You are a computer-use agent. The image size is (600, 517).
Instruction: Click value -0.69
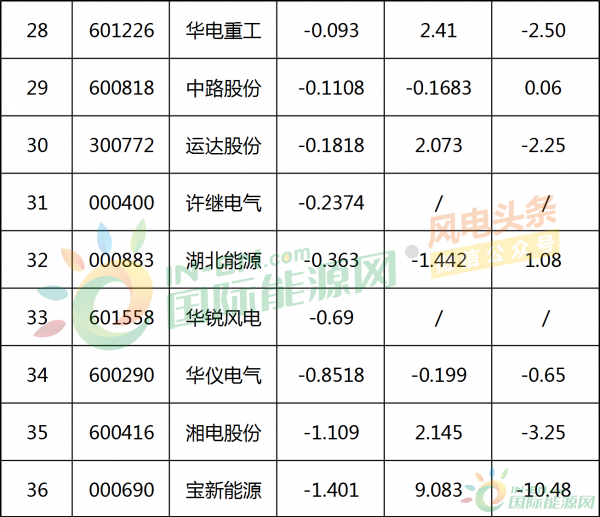pyautogui.click(x=331, y=318)
